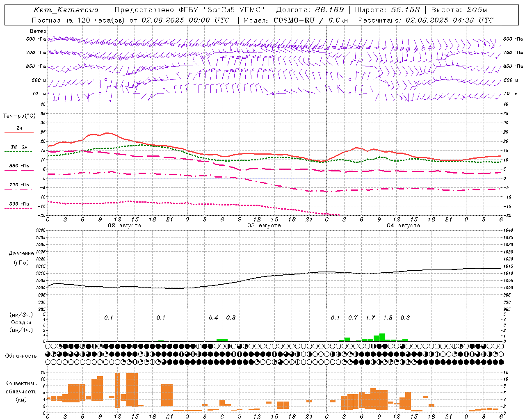Click the 1.8 precipitation amount
The height and width of the screenshot is (420, 525).
point(388,317)
